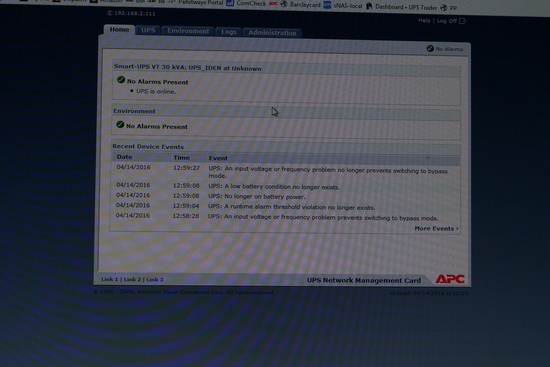
Task: Switch to the Environment tab
Action: click(188, 31)
